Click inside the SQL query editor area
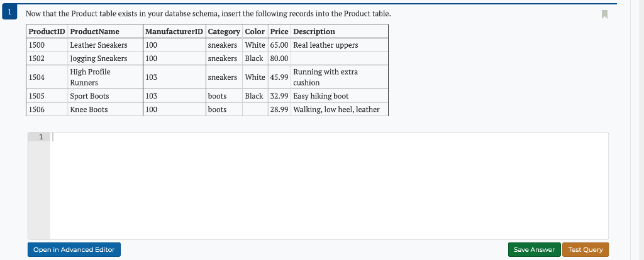Viewport: 644px width, 260px height. point(328,186)
